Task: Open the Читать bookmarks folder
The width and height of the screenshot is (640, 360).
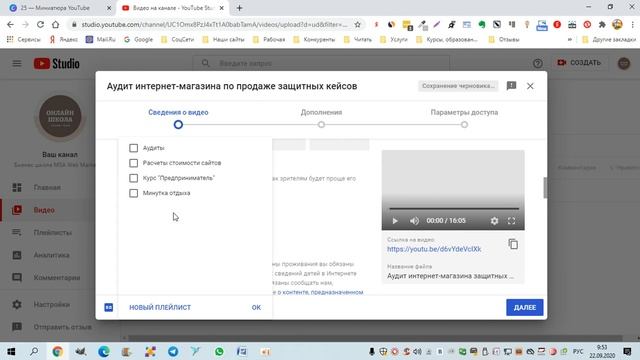Action: pos(358,40)
